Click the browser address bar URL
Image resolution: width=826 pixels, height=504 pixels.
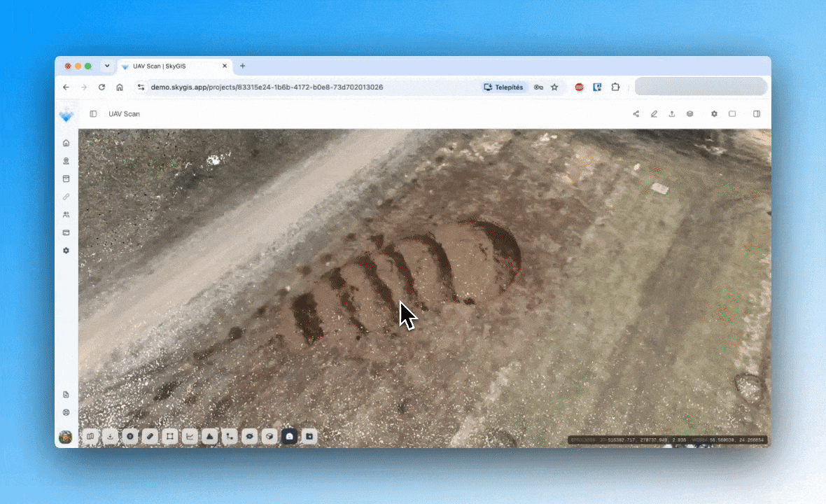pos(267,87)
